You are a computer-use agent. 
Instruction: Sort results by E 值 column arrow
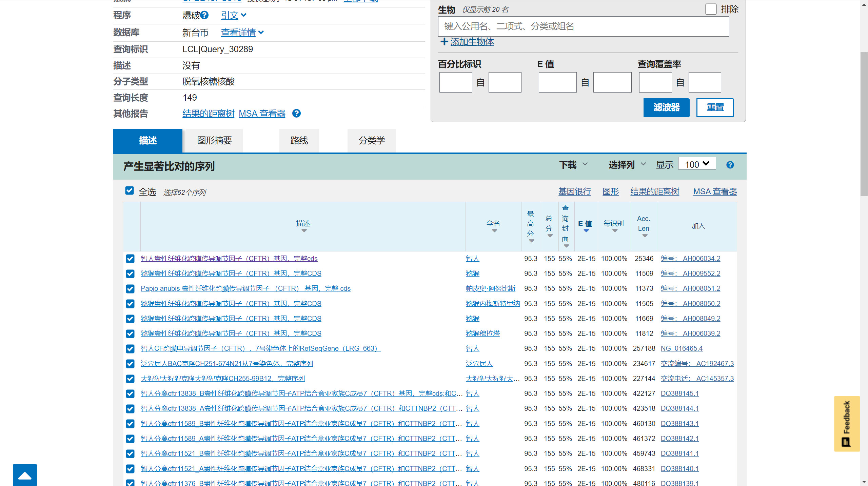(x=586, y=231)
